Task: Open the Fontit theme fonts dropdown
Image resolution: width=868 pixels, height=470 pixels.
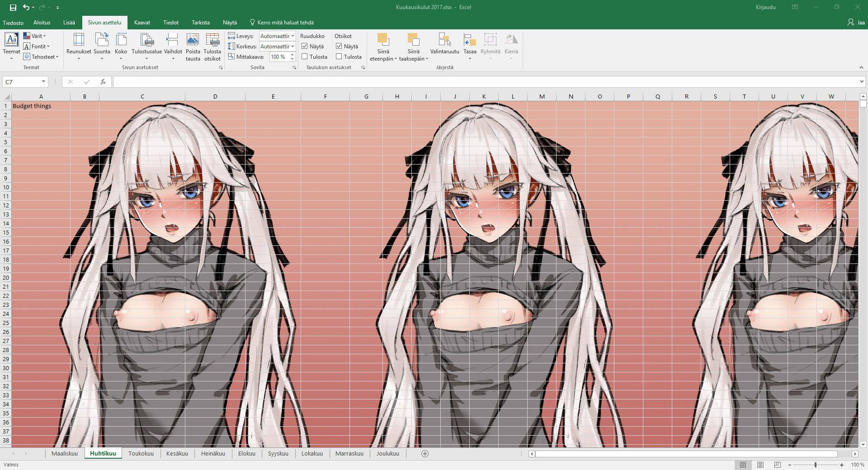Action: click(x=36, y=46)
